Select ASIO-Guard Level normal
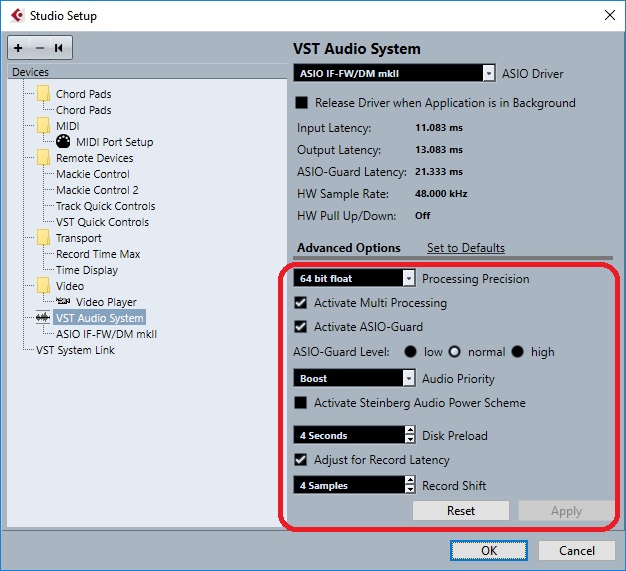This screenshot has width=626, height=571. pos(454,352)
